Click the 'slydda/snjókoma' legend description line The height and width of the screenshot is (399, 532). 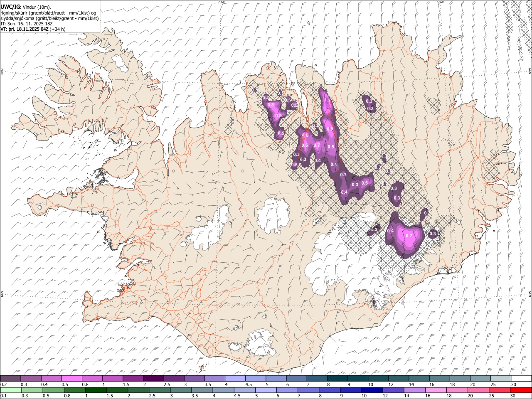point(49,18)
